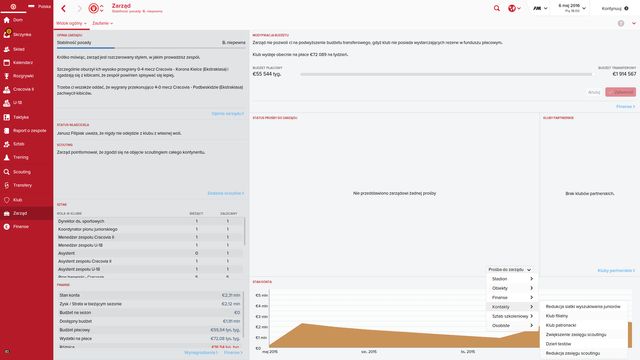Open the Wynagrodzenia link

pos(200,353)
